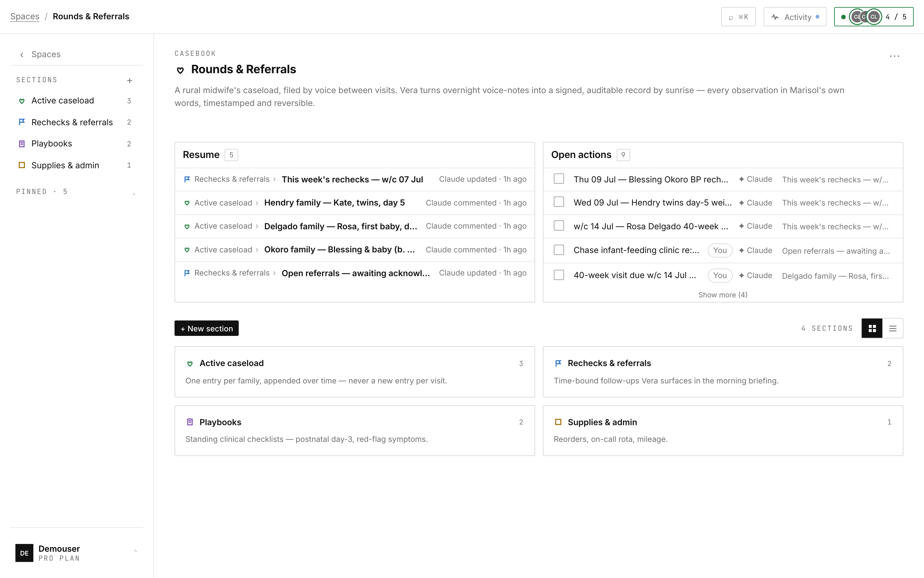This screenshot has height=578, width=924.
Task: Open This week's rechecks — w/c 07 Jul entry
Action: [352, 179]
